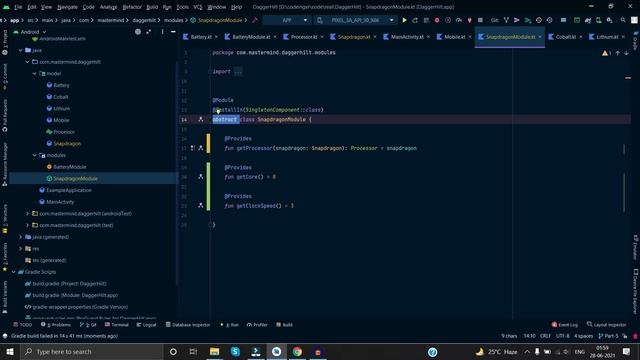This screenshot has width=640, height=360.
Task: Open the search magnifier icon in toolbar
Action: (623, 20)
